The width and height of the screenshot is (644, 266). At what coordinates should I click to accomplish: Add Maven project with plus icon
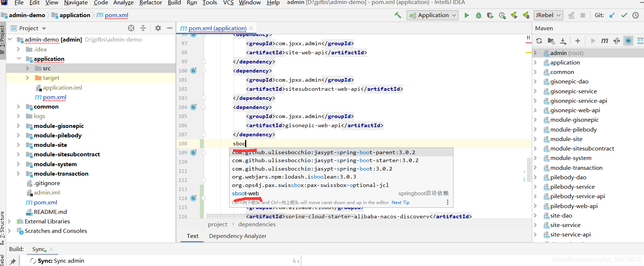click(x=578, y=41)
